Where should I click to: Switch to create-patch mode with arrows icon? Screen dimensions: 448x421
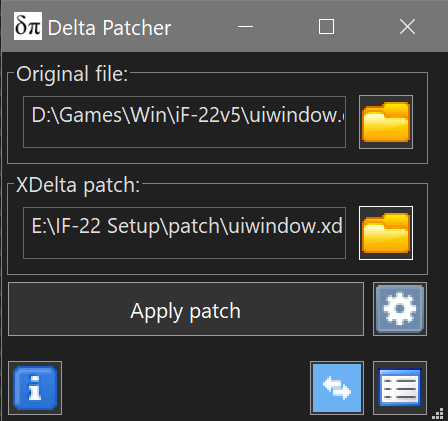coord(337,388)
